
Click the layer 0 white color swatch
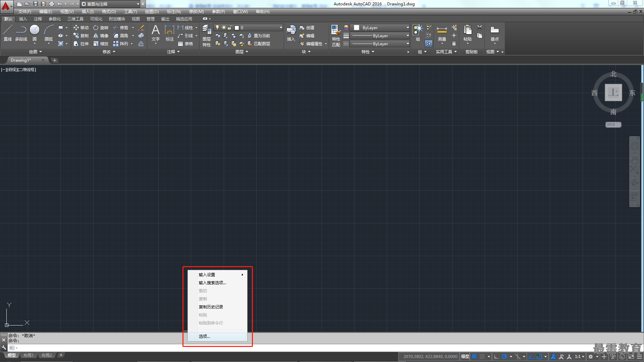[237, 28]
